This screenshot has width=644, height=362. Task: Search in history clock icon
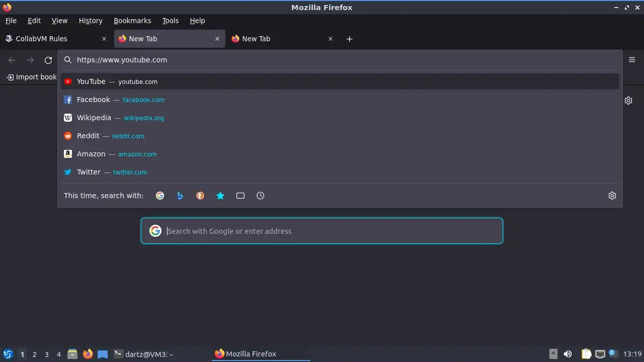coord(261,196)
